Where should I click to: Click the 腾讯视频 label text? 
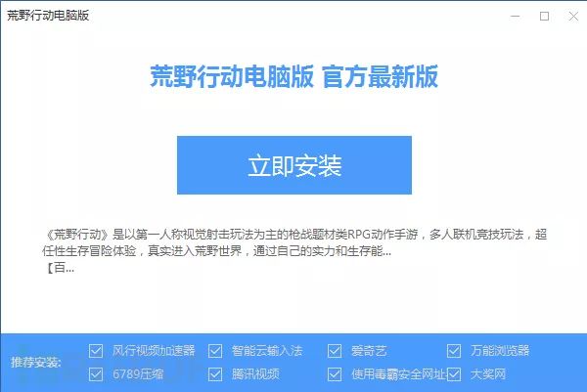point(255,374)
